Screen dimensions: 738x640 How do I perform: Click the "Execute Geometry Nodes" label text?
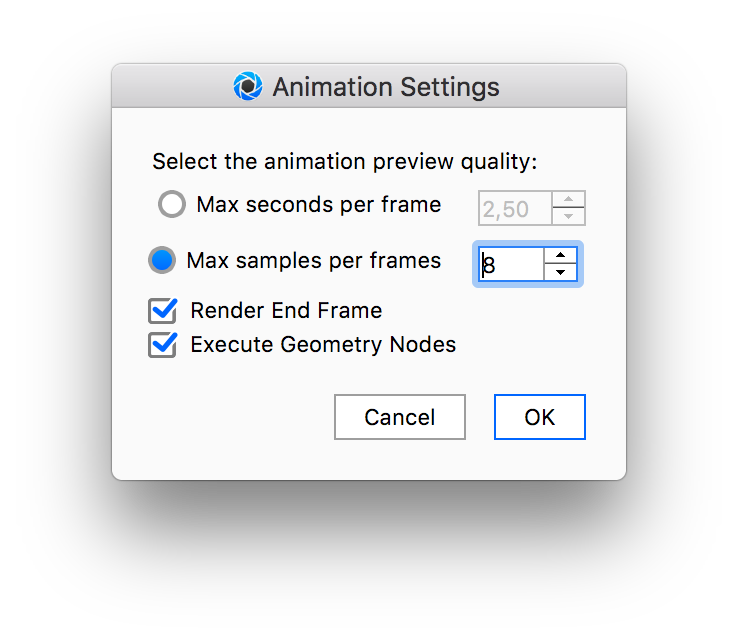click(x=323, y=345)
